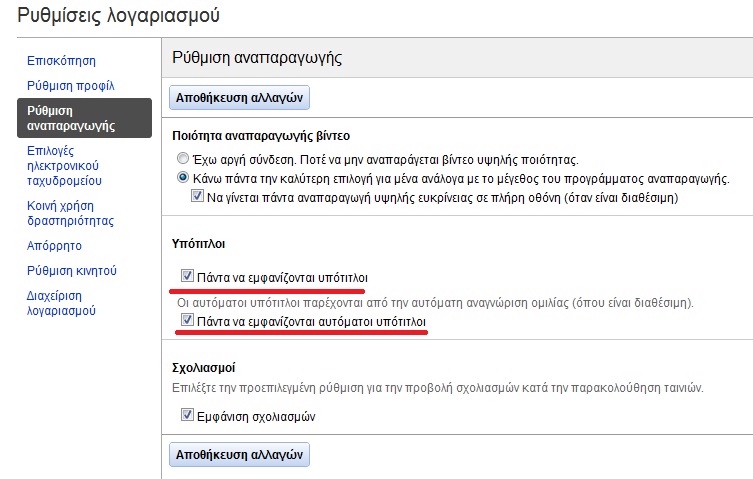Toggle the full-screen high definition (υψηλής ευκρίνειας) checkbox
The height and width of the screenshot is (479, 753).
point(197,197)
